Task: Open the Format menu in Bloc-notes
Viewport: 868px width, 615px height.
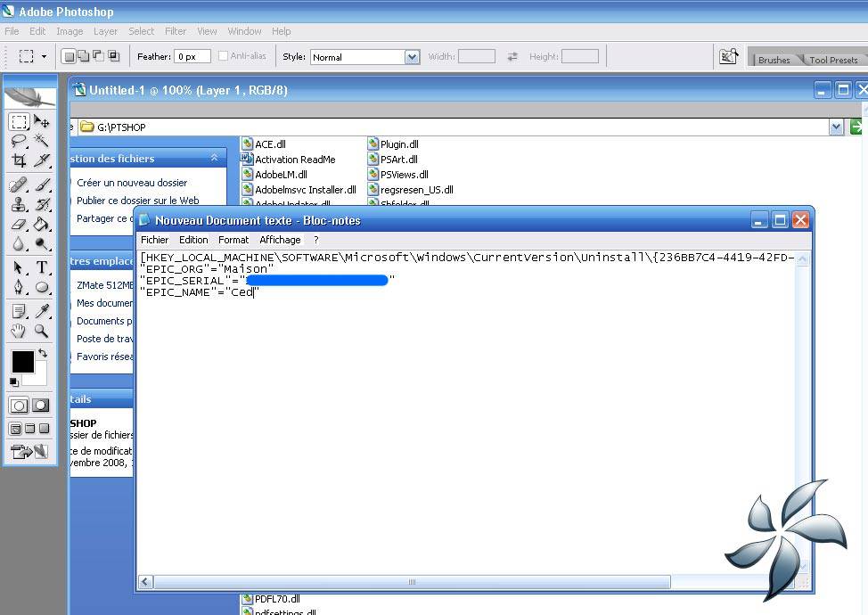Action: coord(233,240)
